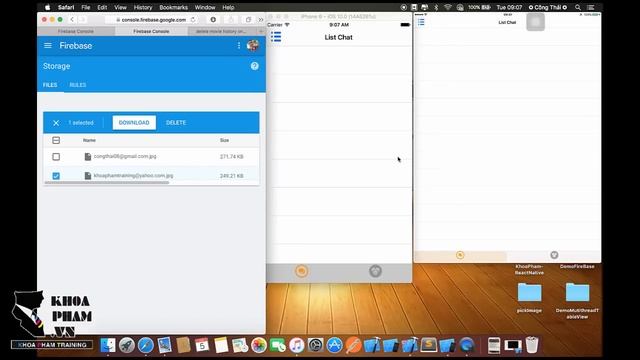Click the Safari share button
The width and height of the screenshot is (640, 360).
click(231, 20)
